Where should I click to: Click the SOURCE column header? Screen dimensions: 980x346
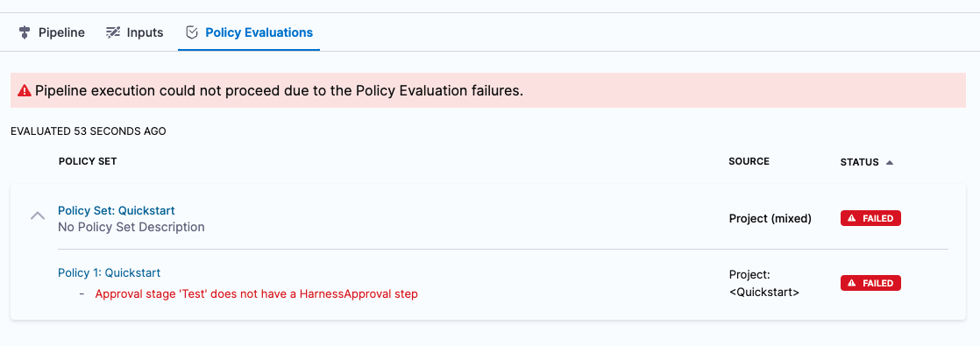pyautogui.click(x=749, y=162)
